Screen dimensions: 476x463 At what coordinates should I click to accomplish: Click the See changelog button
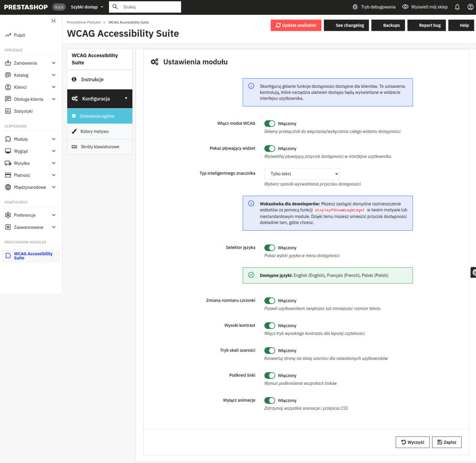tap(346, 25)
